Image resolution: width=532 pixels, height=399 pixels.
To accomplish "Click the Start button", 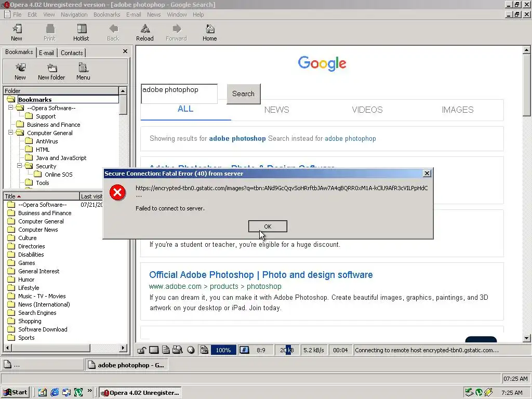I will click(16, 393).
